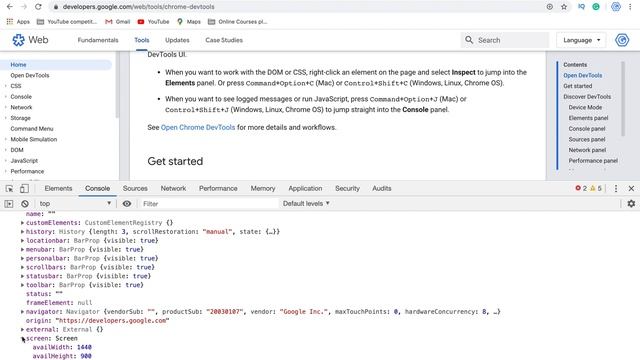Switch to the DevTools Network tab
This screenshot has height=360, width=640.
[x=173, y=189]
